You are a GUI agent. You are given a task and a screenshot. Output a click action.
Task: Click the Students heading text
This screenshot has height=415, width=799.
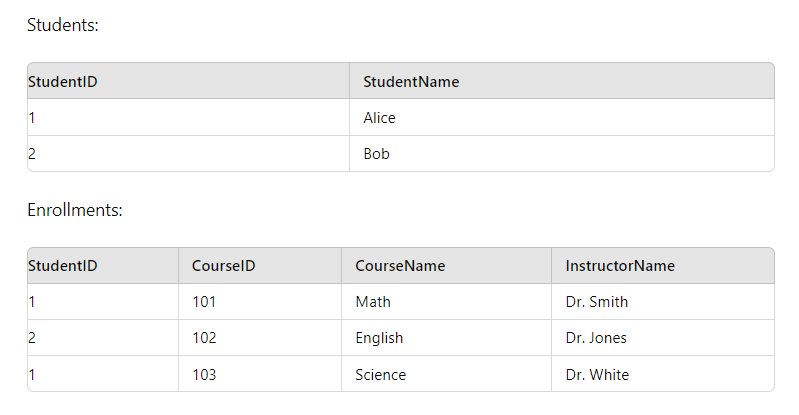point(63,25)
